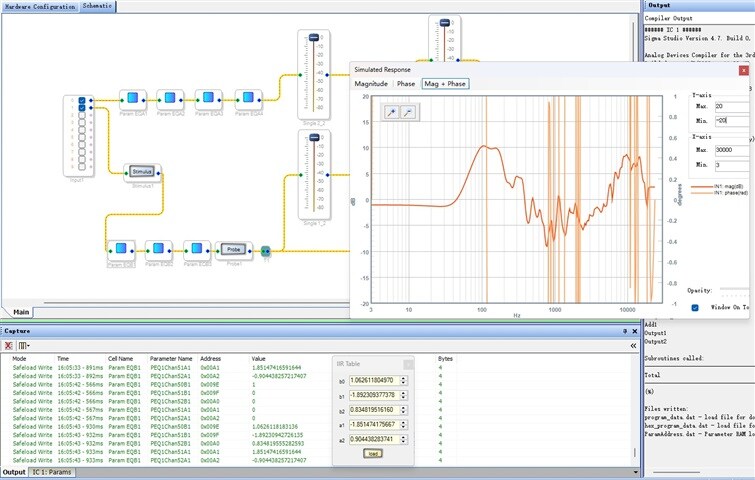Close the Simulated Response window
Image resolution: width=755 pixels, height=480 pixels.
[744, 70]
